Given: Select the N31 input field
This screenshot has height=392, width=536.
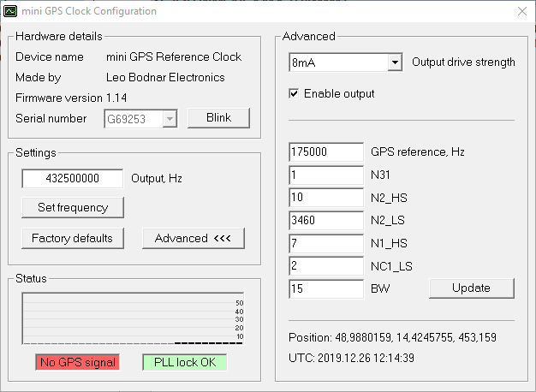Looking at the screenshot, I should click(326, 175).
